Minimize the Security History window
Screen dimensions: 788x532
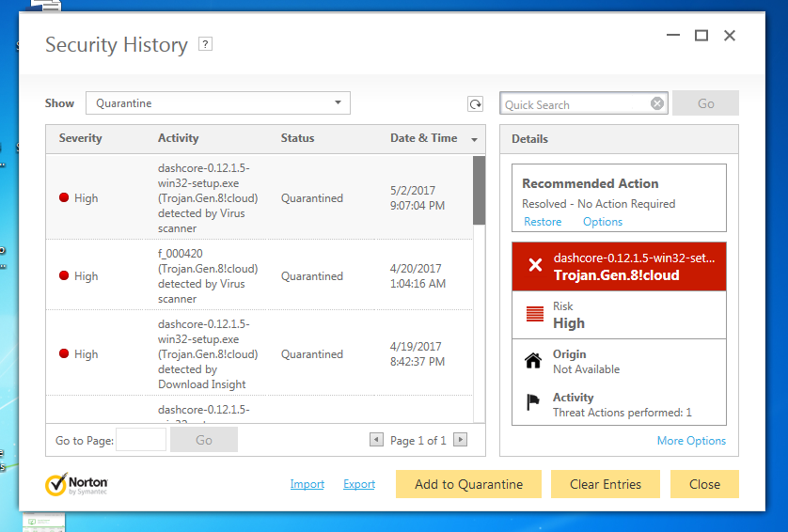[673, 35]
